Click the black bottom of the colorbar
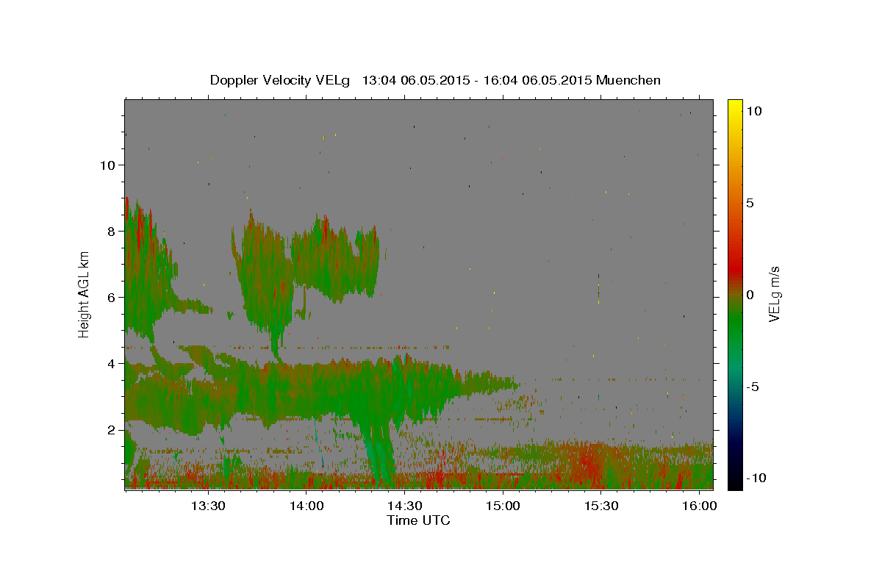Image resolution: width=882 pixels, height=588 pixels. [x=734, y=484]
